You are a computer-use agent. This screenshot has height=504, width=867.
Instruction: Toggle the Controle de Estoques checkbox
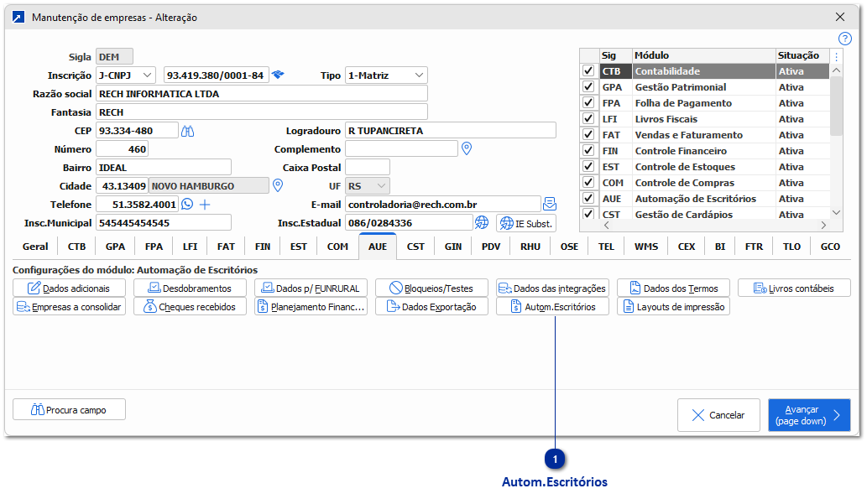(x=588, y=167)
